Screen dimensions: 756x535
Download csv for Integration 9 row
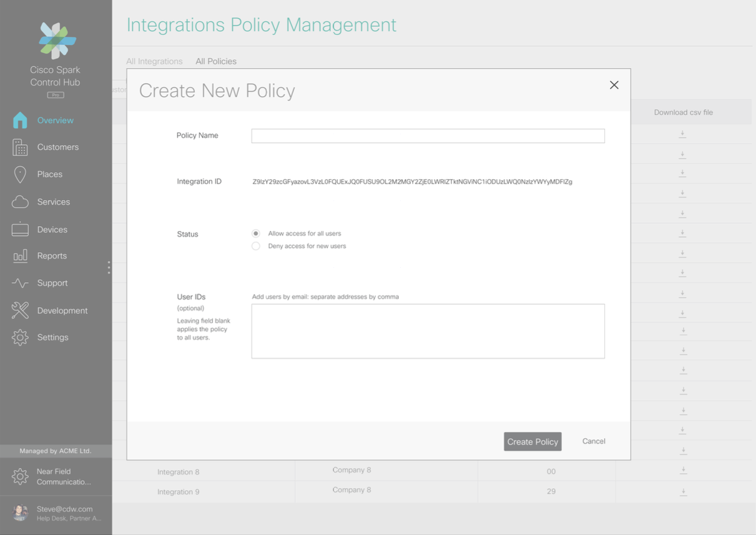684,491
